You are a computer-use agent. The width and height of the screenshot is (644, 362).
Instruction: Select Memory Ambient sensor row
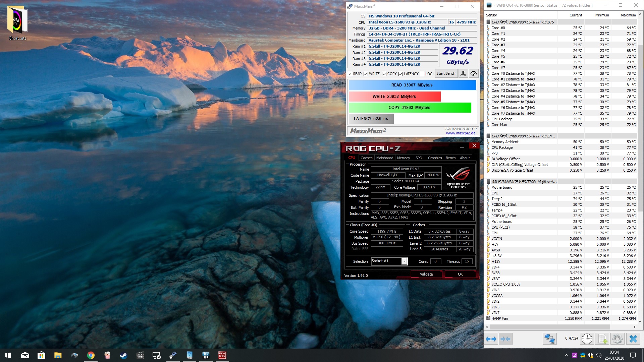point(561,142)
